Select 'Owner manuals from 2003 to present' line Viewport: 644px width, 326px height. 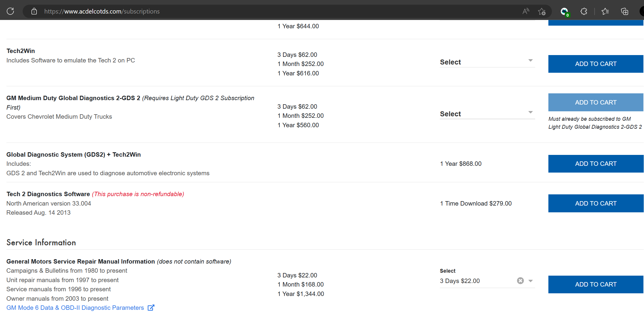[57, 299]
